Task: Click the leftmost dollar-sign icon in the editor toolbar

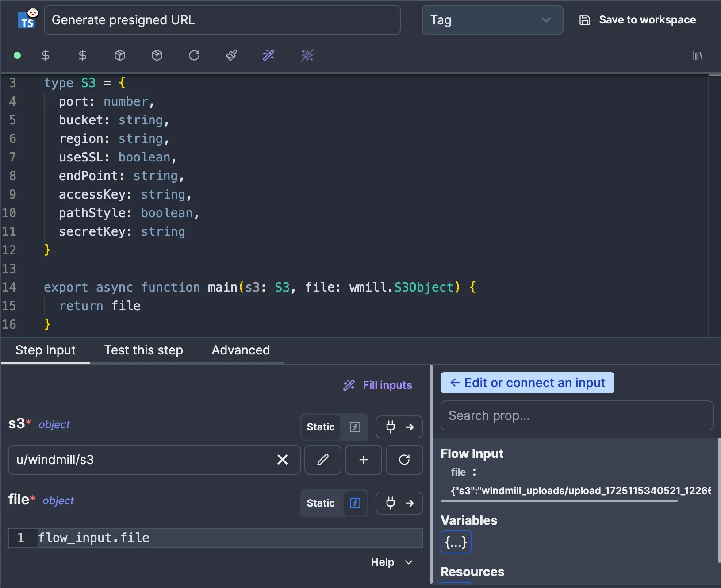Action: click(45, 55)
